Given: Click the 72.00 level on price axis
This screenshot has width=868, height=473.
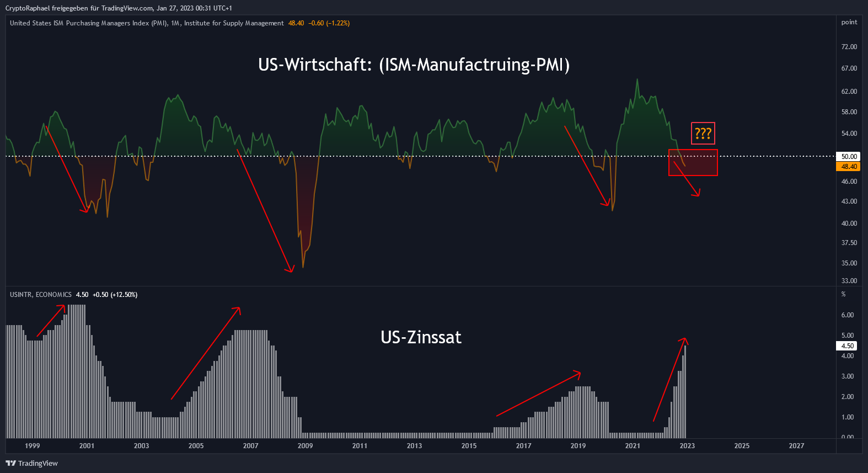Looking at the screenshot, I should [849, 47].
